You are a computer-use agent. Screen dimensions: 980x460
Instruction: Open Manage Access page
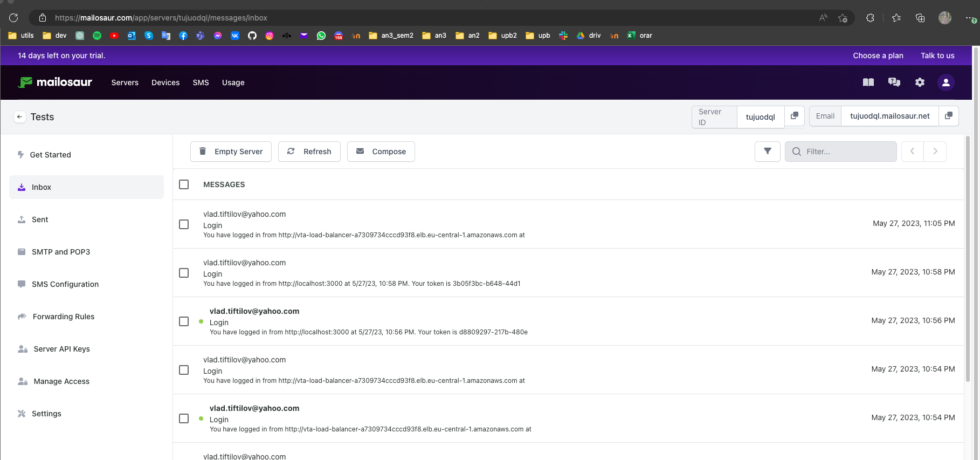86,381
